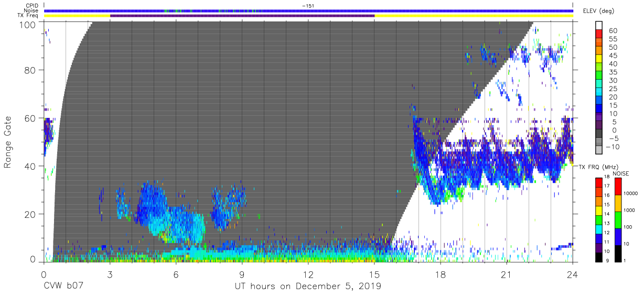644x297 pixels.
Task: Select the Range Gate axis title
Action: 8,142
